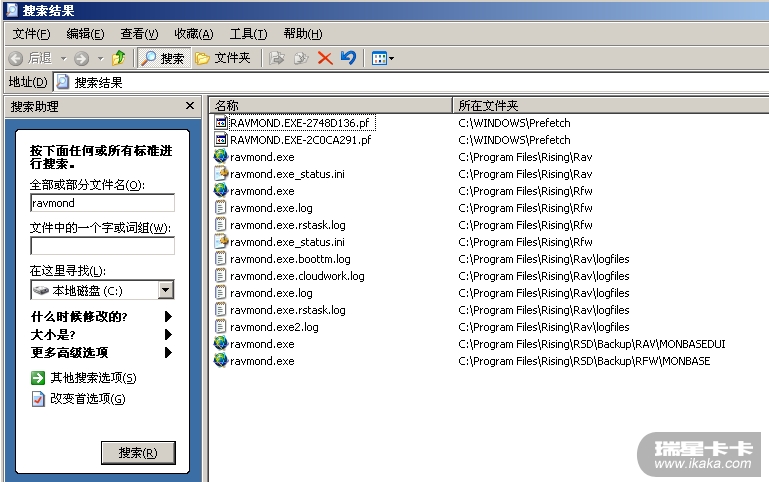
Task: Click the 搜索结果 title bar icon
Action: coord(11,10)
